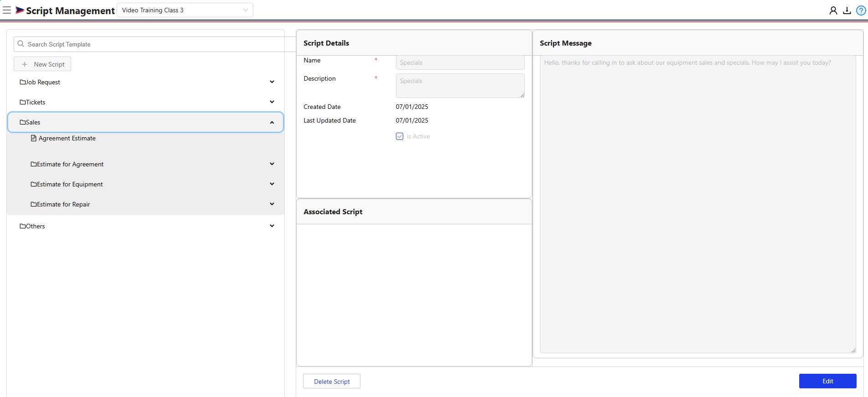Open the user profile icon
This screenshot has height=397, width=868.
pos(833,10)
